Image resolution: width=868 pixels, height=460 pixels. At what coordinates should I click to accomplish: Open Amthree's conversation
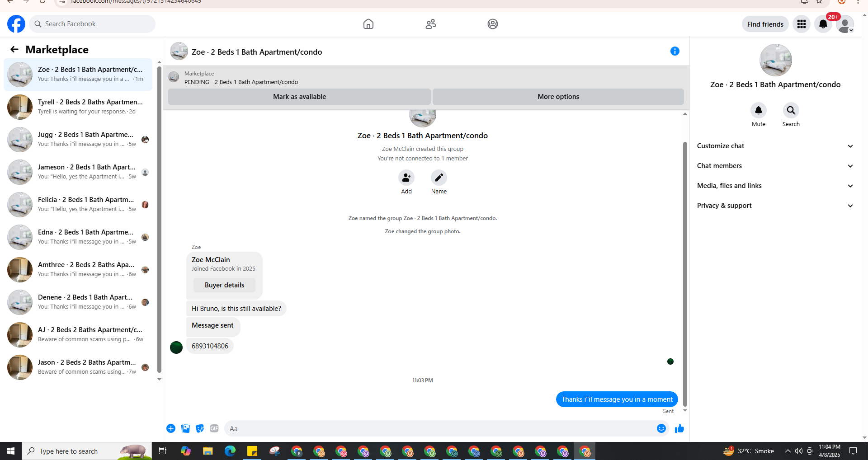pyautogui.click(x=78, y=270)
